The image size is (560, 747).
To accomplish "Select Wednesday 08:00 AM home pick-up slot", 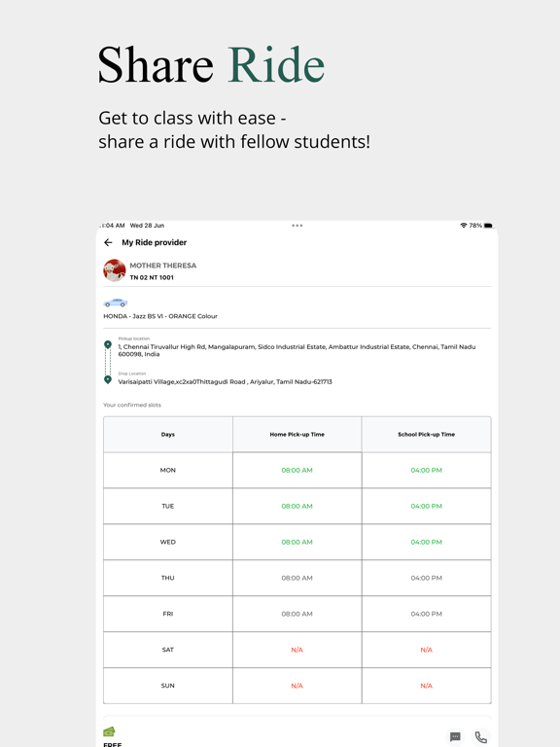I will point(297,542).
